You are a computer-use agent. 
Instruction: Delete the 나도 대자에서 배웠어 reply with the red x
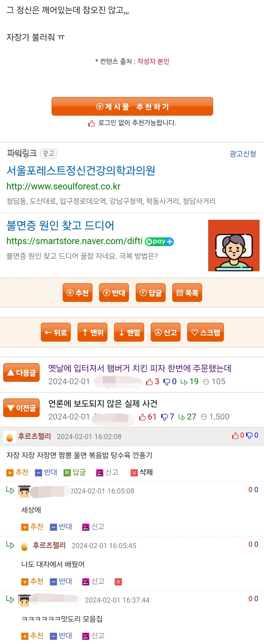click(x=118, y=582)
